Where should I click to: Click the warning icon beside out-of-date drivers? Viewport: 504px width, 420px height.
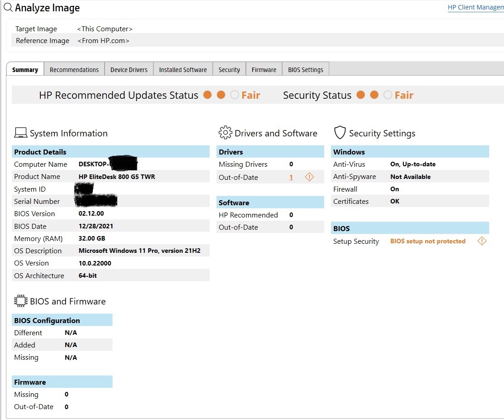click(309, 177)
